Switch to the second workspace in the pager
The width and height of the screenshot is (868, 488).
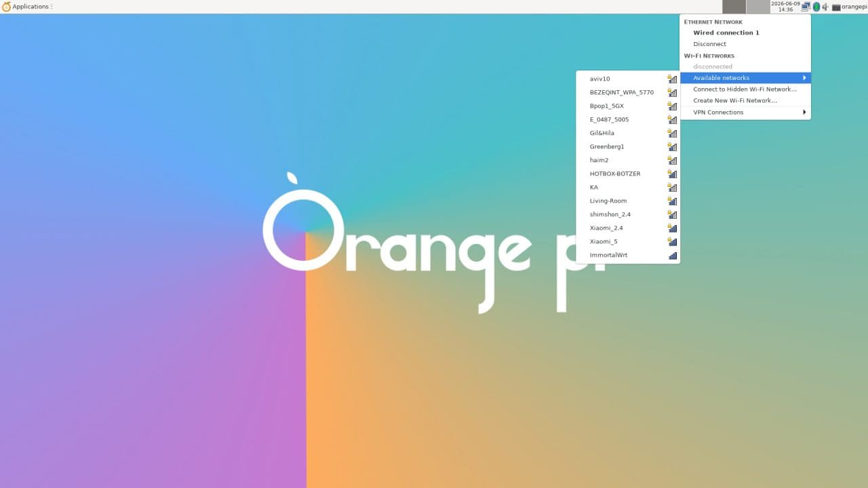[x=758, y=7]
